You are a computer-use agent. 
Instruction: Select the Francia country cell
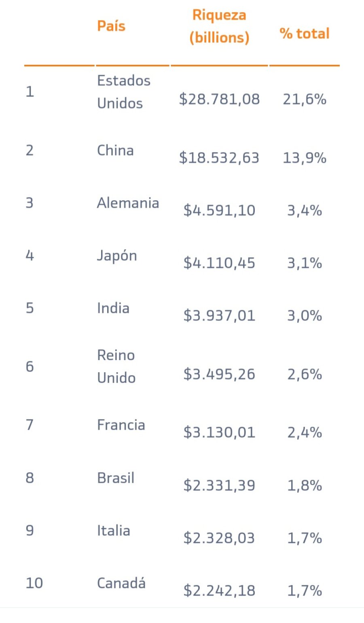[x=121, y=425]
